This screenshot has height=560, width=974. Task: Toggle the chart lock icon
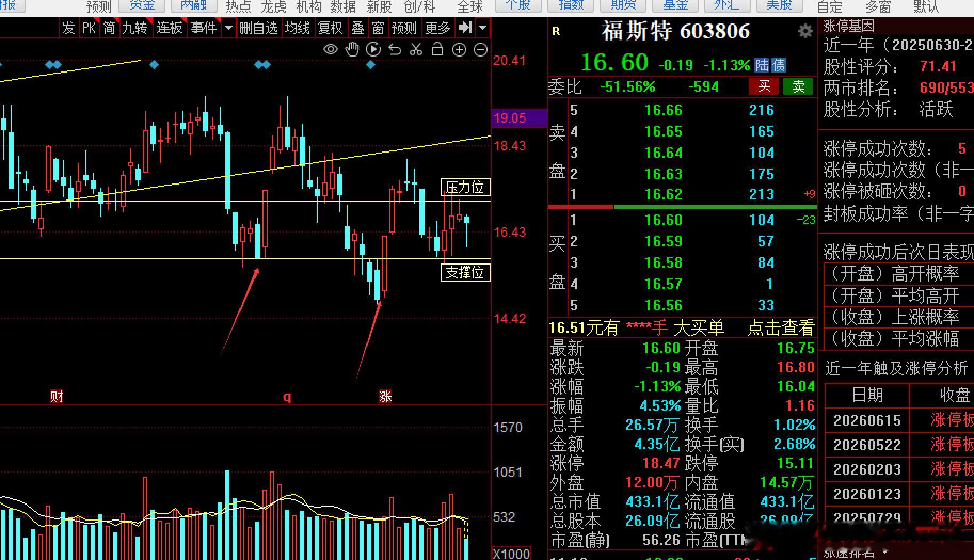[437, 50]
